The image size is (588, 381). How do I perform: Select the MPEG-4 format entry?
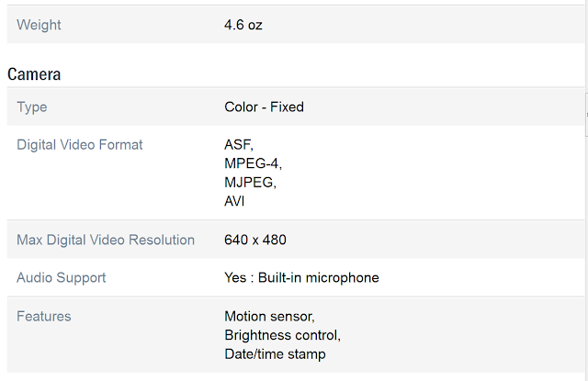253,162
